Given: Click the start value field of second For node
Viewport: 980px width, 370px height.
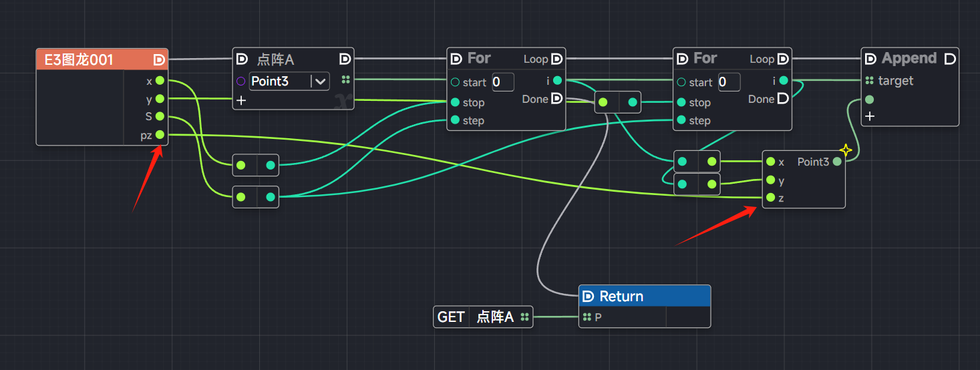Looking at the screenshot, I should coord(729,82).
